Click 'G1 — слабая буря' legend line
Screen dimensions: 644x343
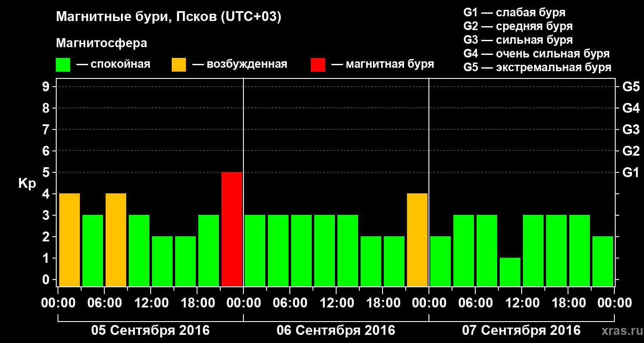click(514, 12)
